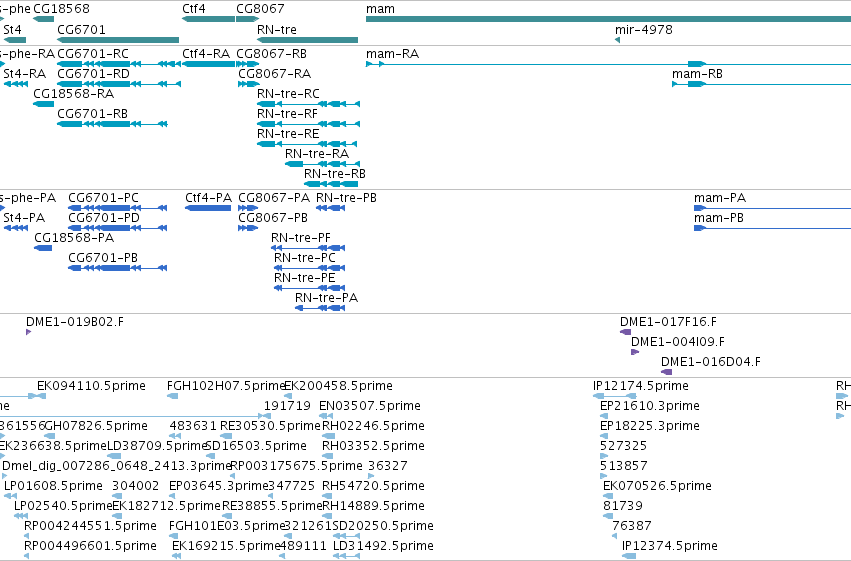The image size is (851, 561).
Task: Click EST SD20250.5prime
Action: coord(346,537)
